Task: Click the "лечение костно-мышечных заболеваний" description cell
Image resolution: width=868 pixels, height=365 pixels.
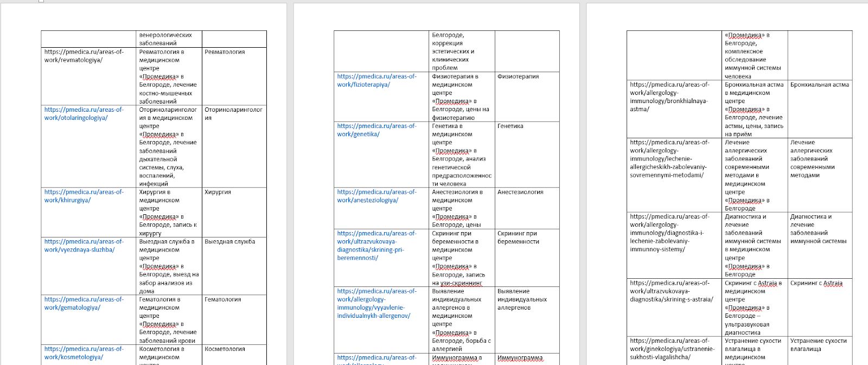Action: [169, 76]
